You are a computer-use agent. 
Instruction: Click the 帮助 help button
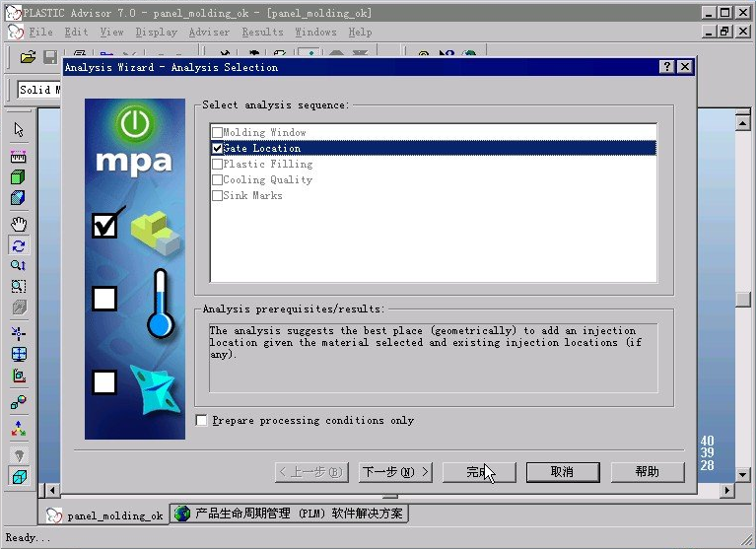[648, 472]
